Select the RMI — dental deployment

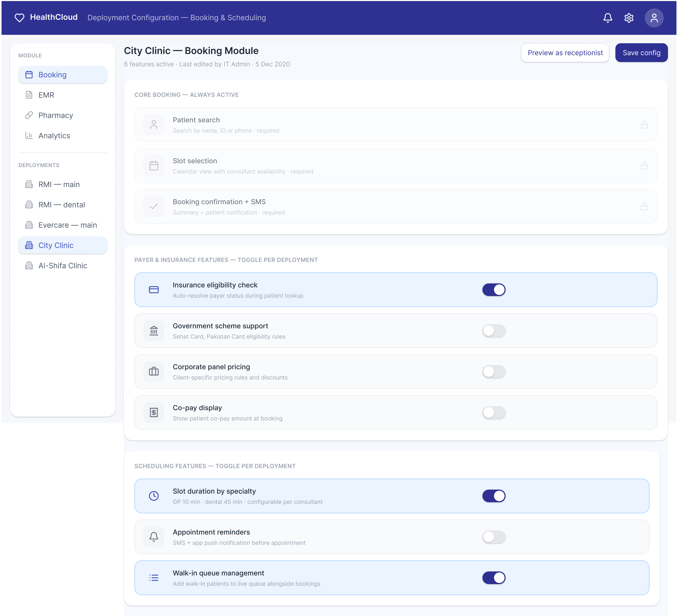62,205
